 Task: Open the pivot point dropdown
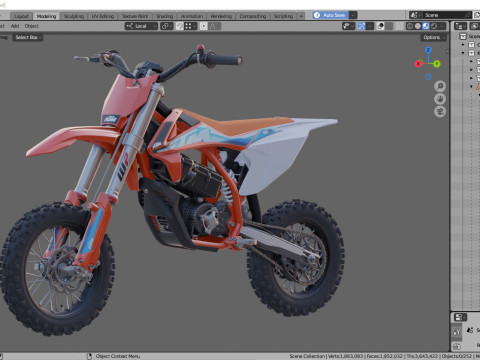point(166,26)
